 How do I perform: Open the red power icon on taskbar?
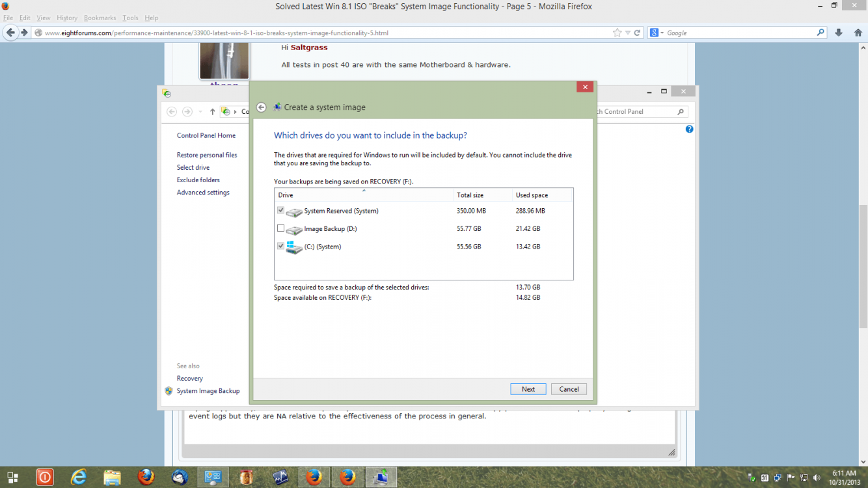45,477
